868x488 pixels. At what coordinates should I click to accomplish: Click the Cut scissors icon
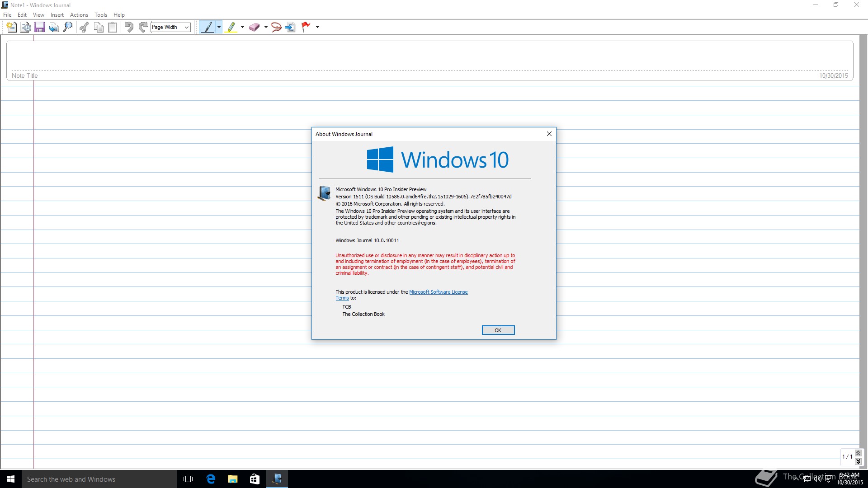pyautogui.click(x=84, y=27)
